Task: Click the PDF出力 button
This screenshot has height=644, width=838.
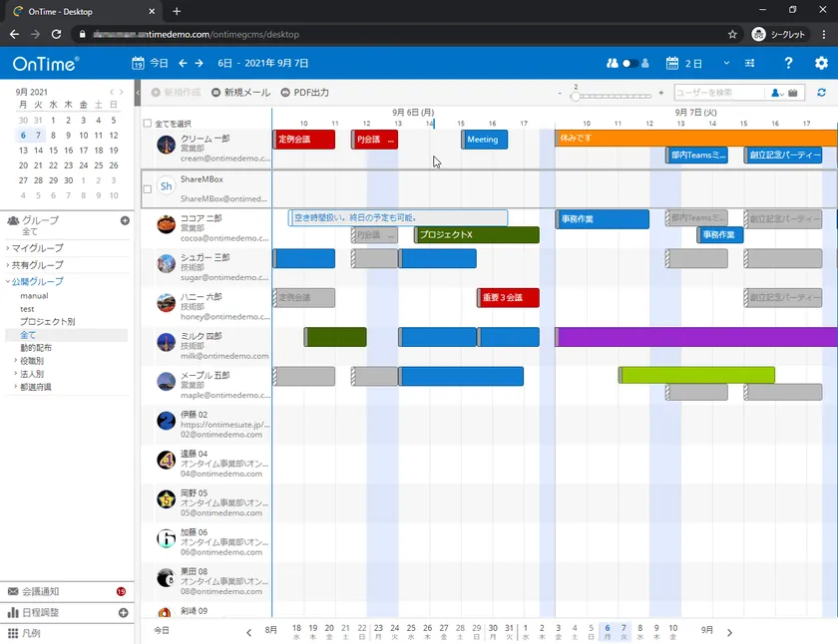Action: click(305, 93)
